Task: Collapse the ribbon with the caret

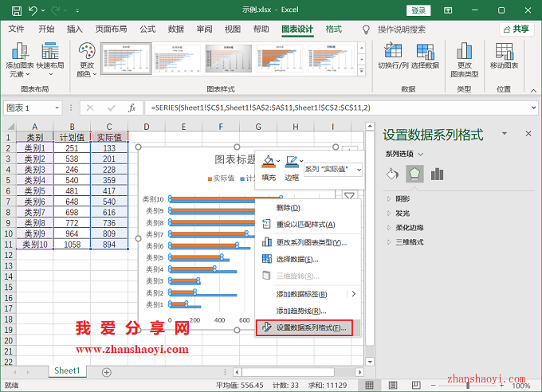Action: pos(533,91)
